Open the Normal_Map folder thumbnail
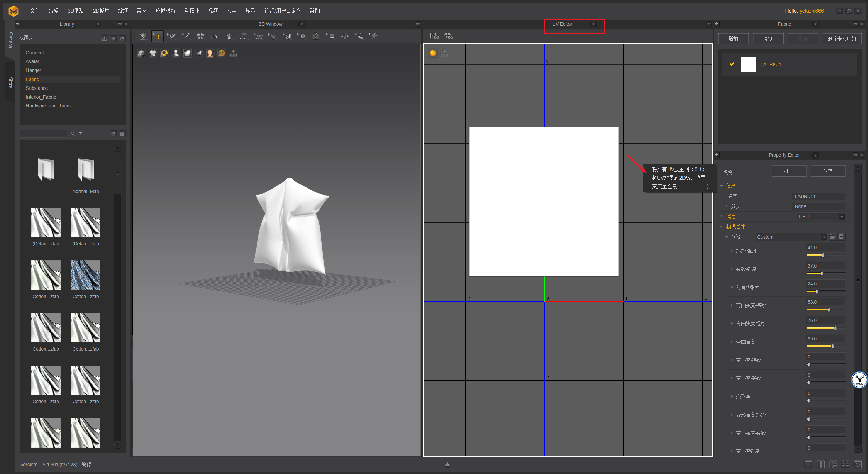 85,170
